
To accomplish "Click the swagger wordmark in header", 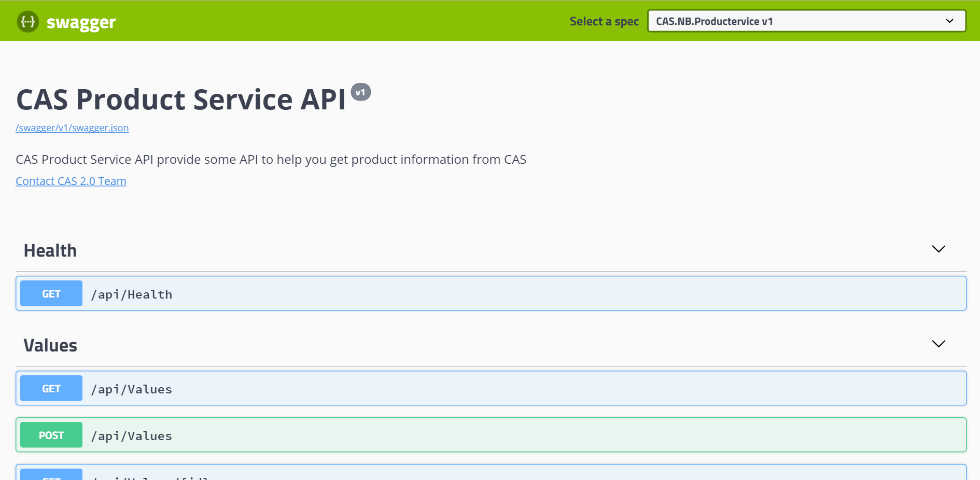I will point(81,22).
